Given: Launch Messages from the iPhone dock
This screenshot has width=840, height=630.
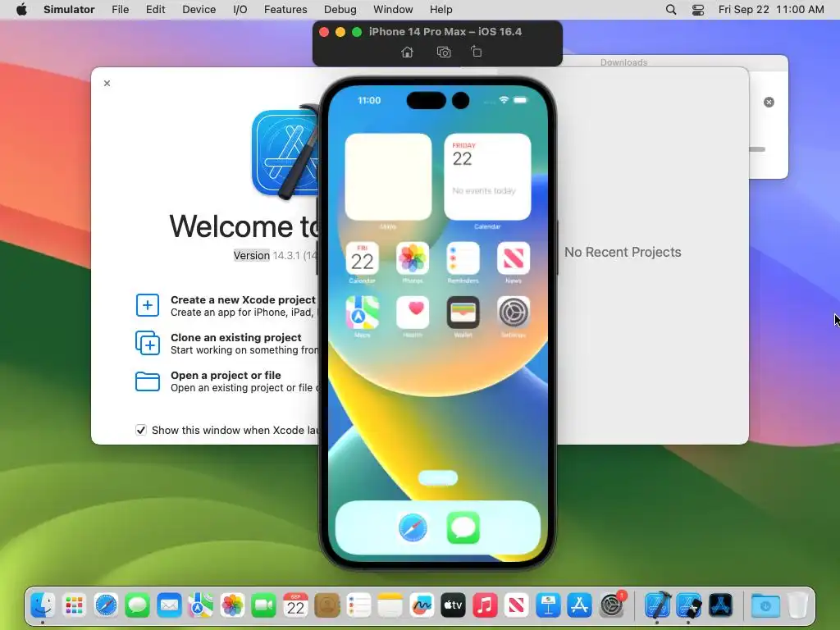Looking at the screenshot, I should (463, 527).
